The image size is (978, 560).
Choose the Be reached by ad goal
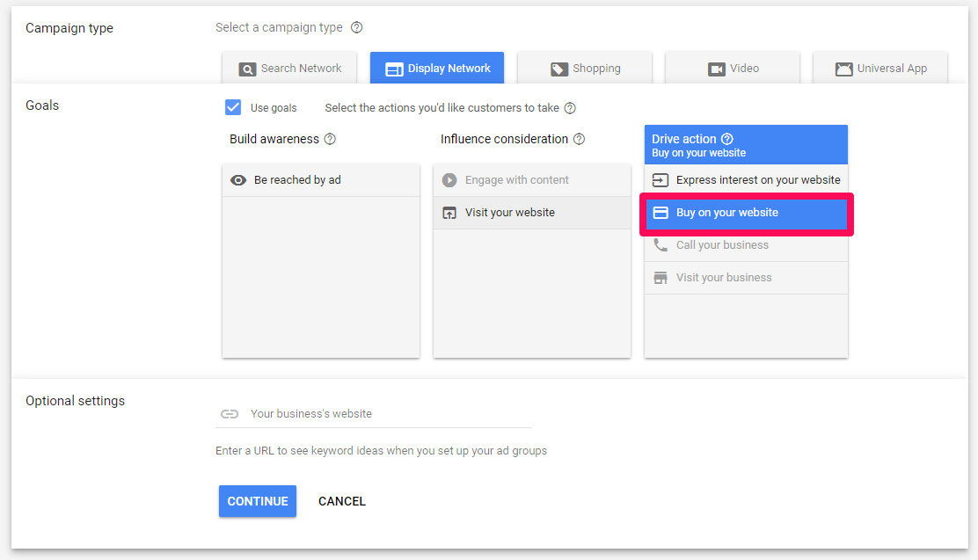321,180
